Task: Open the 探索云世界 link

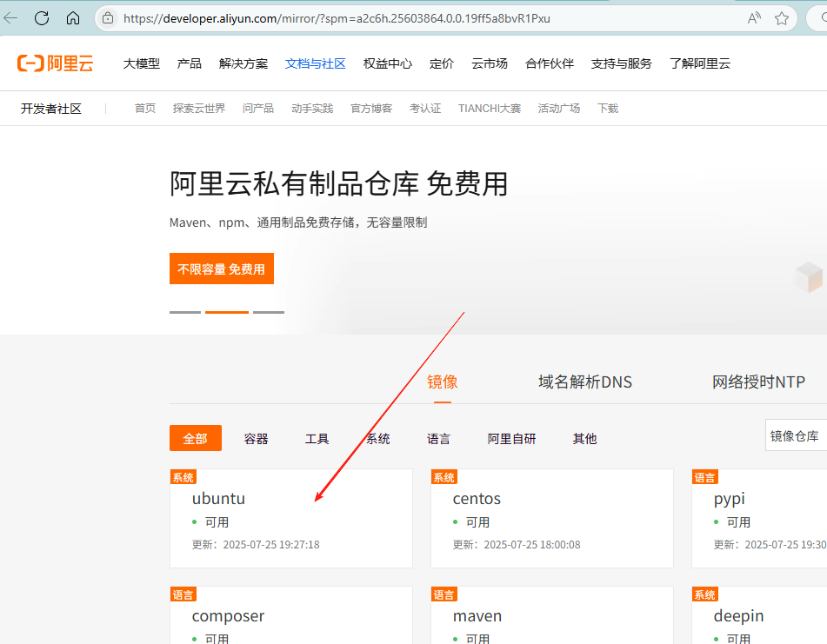Action: coord(199,109)
